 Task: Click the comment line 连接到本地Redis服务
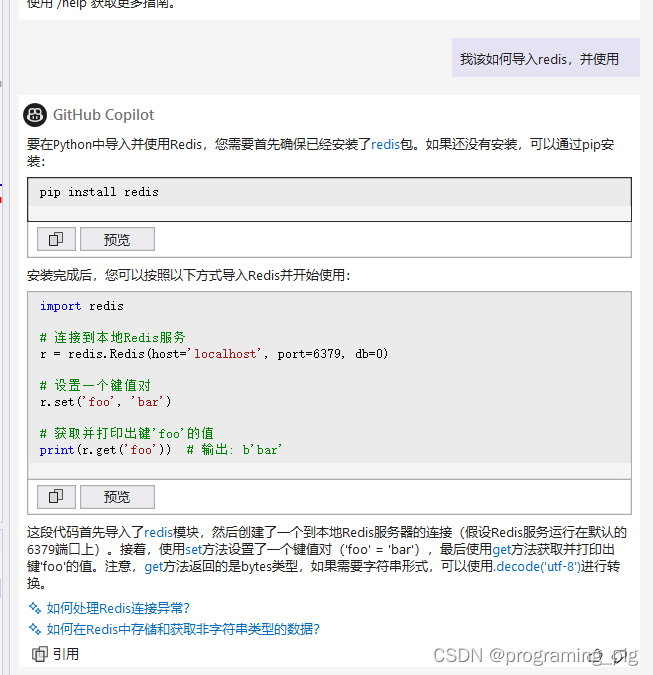[x=113, y=338]
